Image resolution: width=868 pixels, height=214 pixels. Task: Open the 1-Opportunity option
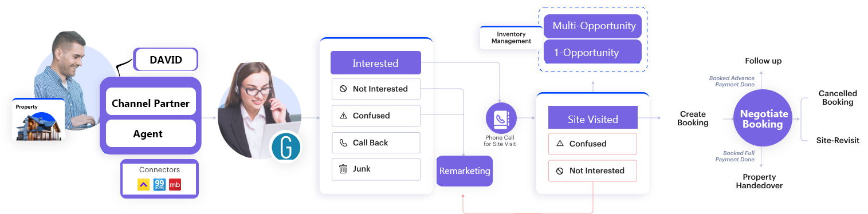[592, 52]
